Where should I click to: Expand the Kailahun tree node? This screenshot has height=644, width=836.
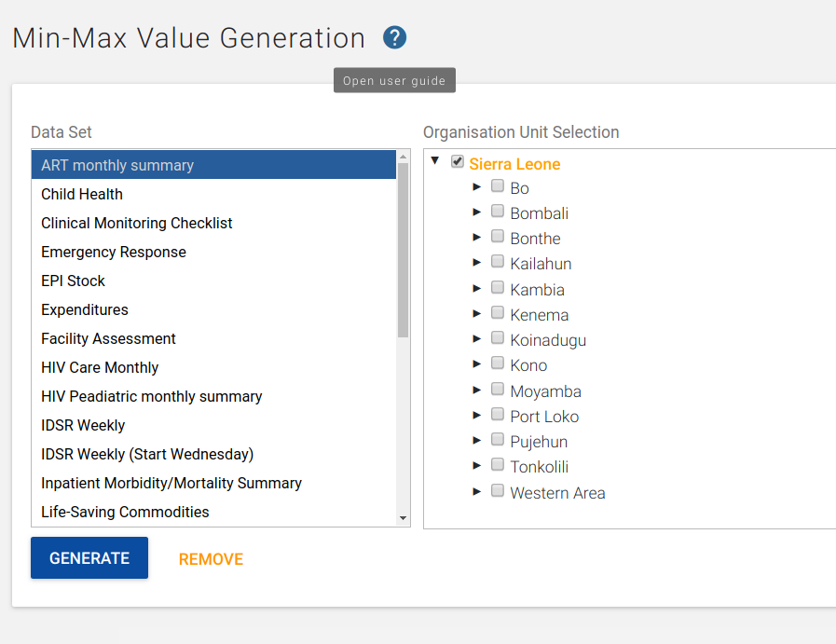tap(477, 262)
